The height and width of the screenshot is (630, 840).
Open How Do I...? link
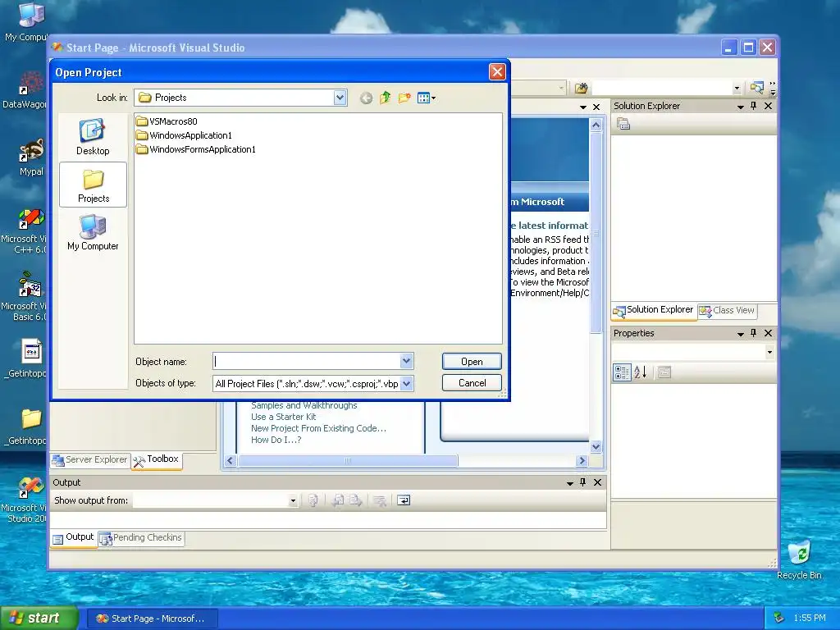click(x=276, y=440)
